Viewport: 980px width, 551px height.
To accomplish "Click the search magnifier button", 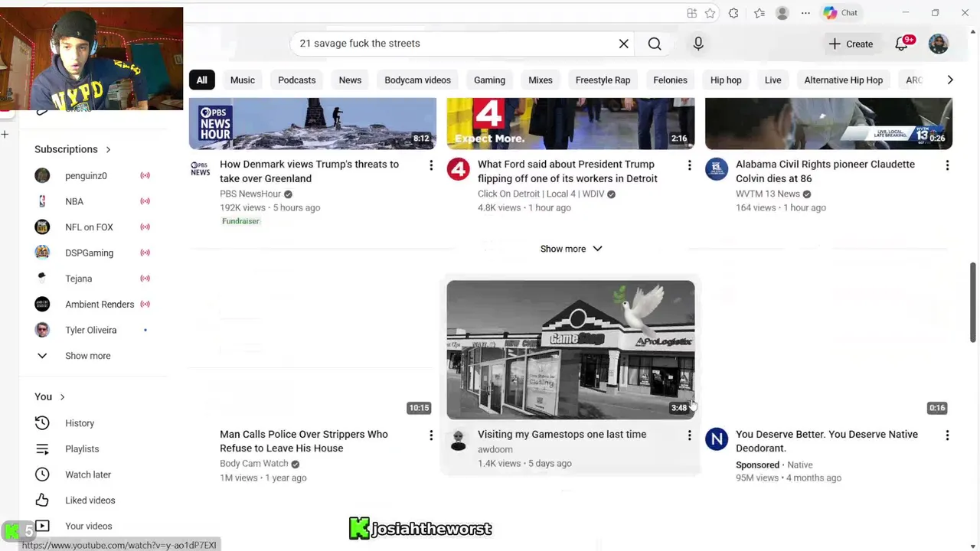I will [x=655, y=44].
